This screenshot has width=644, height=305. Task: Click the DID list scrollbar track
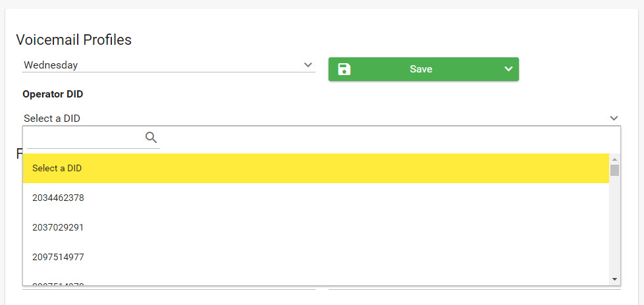click(614, 224)
